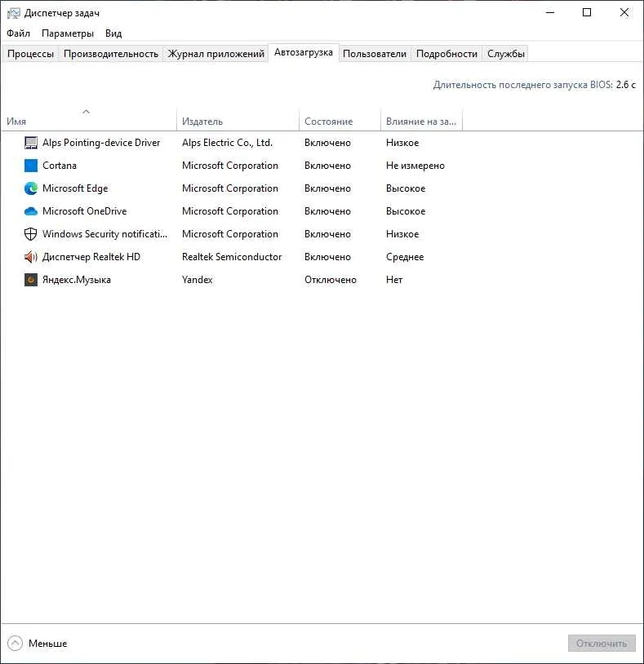Click the Alps Pointing-device Driver icon

(30, 143)
